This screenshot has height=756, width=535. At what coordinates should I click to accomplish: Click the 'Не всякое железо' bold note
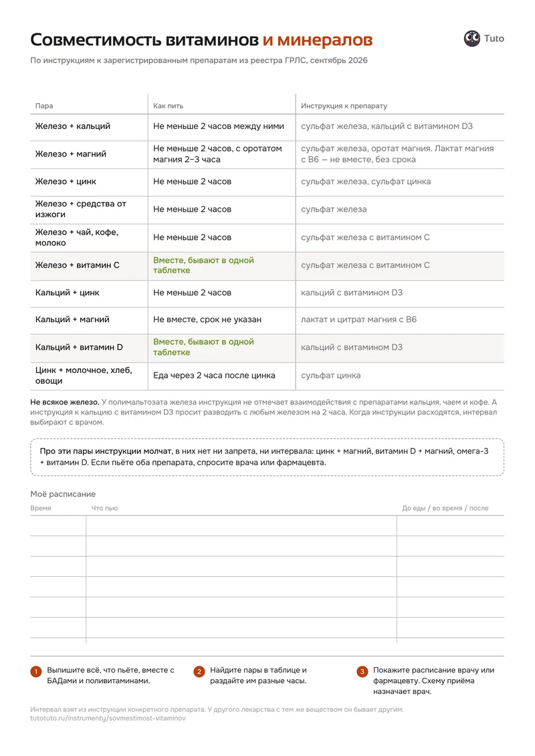(65, 402)
